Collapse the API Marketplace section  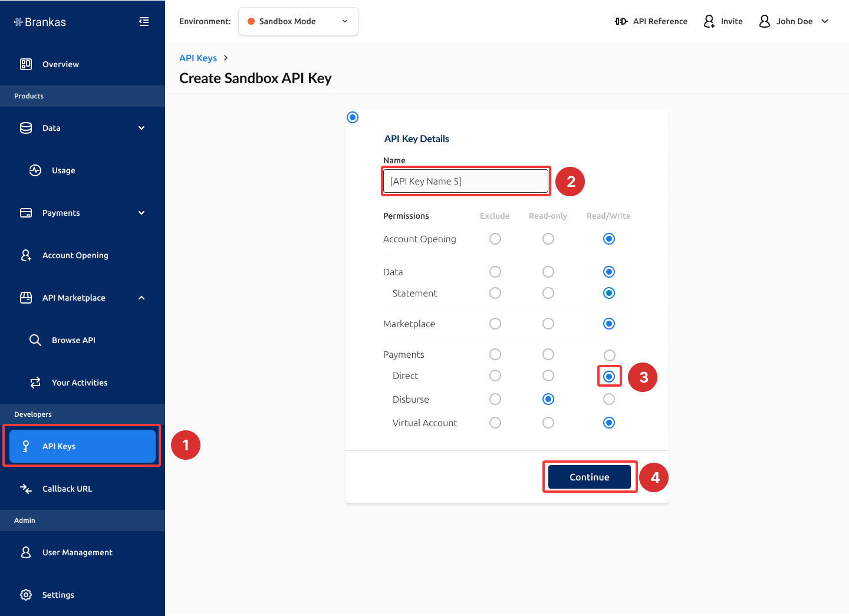click(x=141, y=298)
